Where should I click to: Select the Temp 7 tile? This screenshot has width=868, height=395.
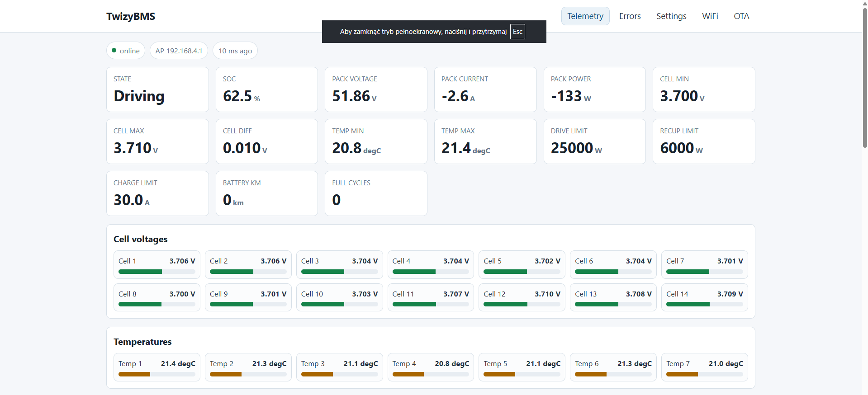(x=704, y=367)
